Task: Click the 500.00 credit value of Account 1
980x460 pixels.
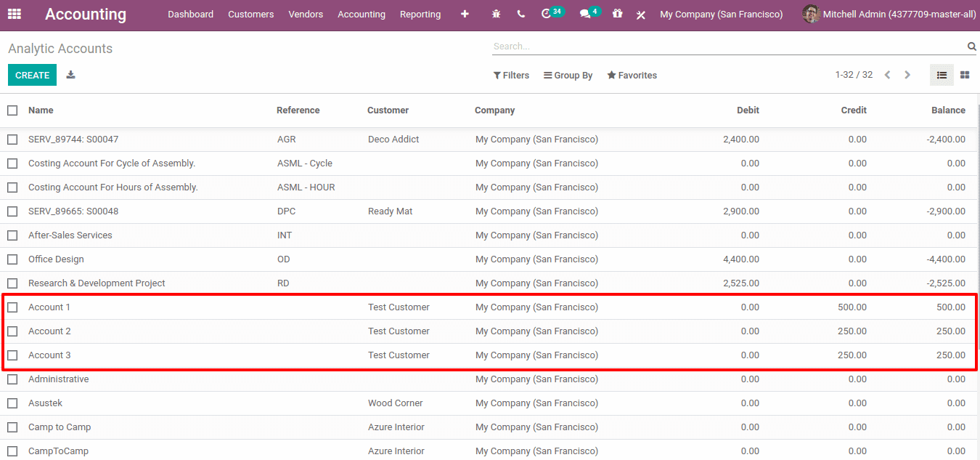Action: click(852, 307)
